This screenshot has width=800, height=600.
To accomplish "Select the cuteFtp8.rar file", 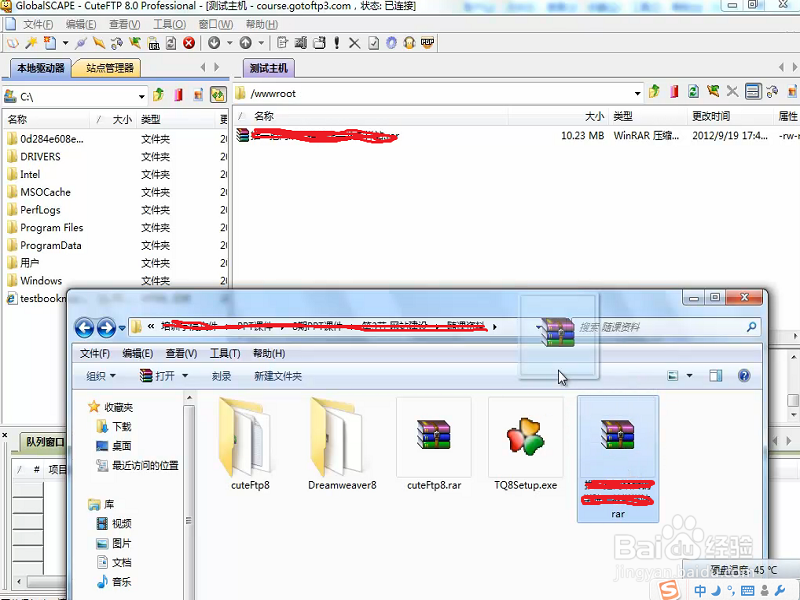I will click(x=434, y=445).
